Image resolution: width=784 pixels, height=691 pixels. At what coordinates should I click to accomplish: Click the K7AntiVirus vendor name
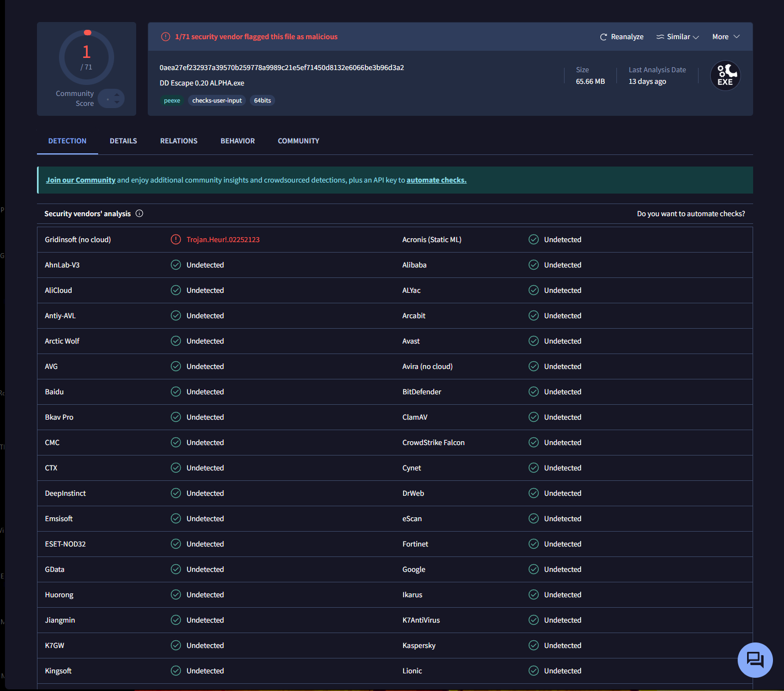(x=421, y=620)
